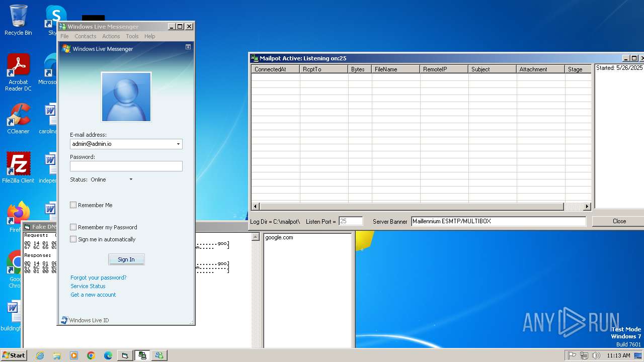Image resolution: width=644 pixels, height=362 pixels.
Task: Open Windows Explorer folder from taskbar
Action: click(x=57, y=355)
